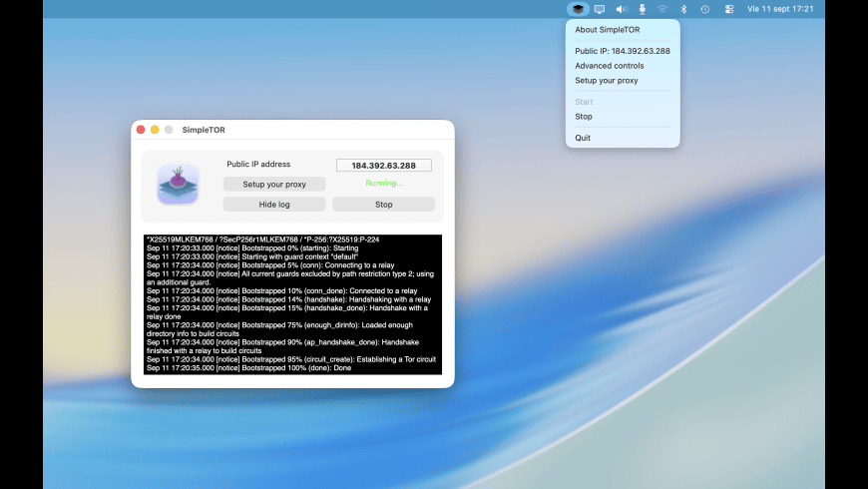The width and height of the screenshot is (868, 489).
Task: Click log line 'Starting with guard context'
Action: pyautogui.click(x=252, y=256)
